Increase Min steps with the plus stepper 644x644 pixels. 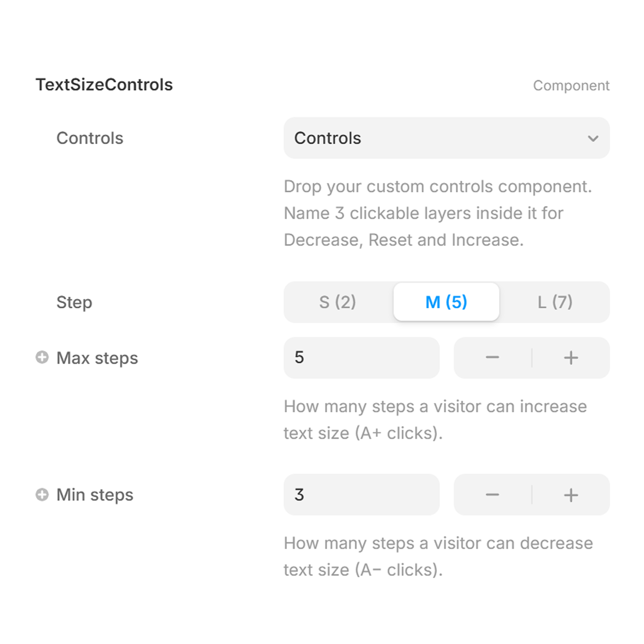[570, 494]
